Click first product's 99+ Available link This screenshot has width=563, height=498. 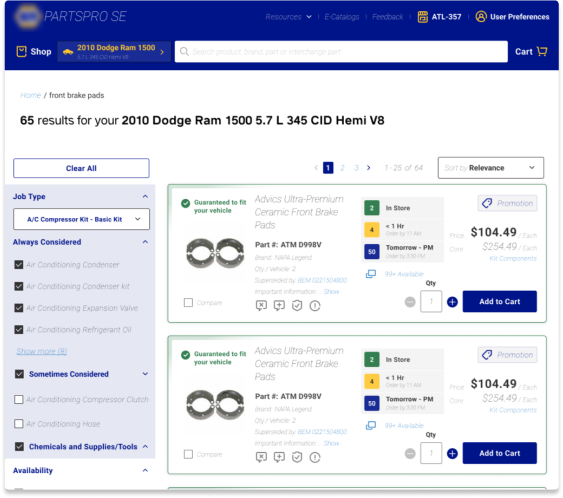(x=404, y=274)
